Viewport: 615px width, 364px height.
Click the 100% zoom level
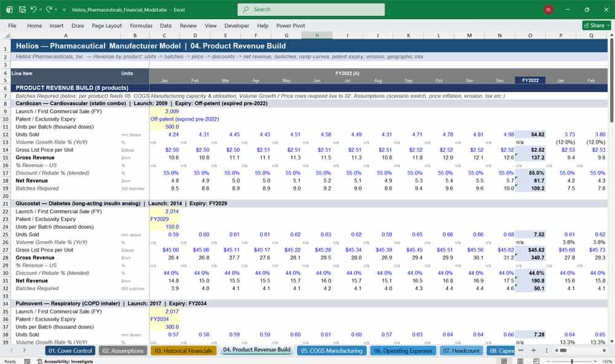[607, 362]
